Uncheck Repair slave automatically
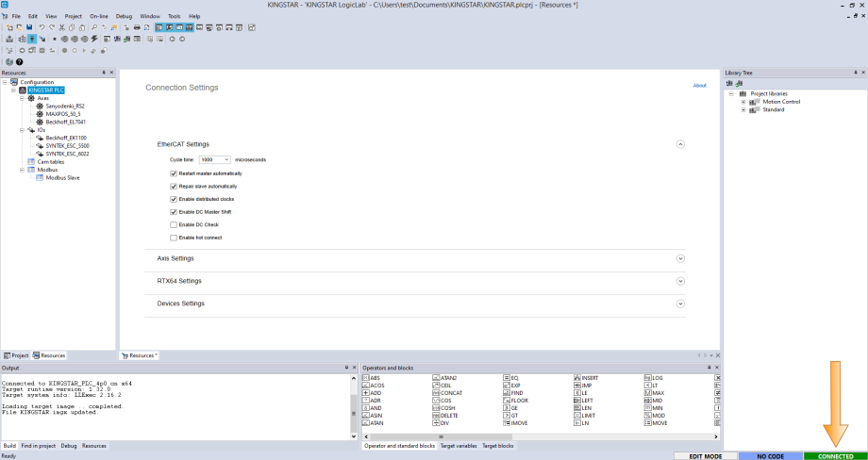 tap(174, 187)
